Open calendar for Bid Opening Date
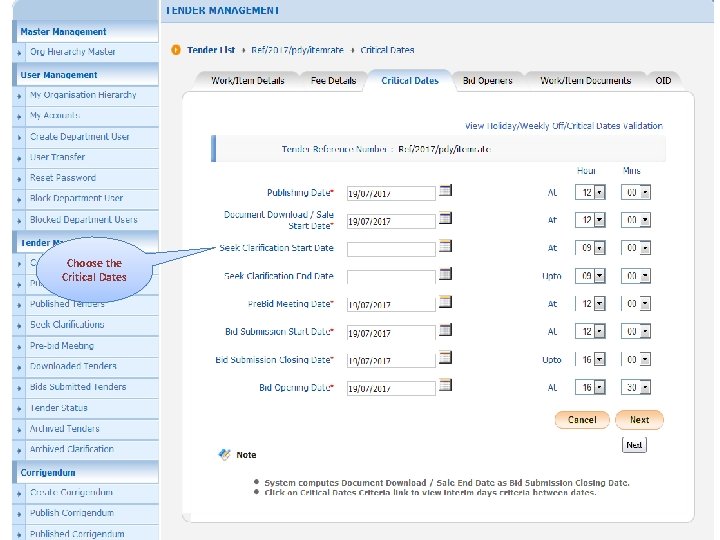Screen dimensions: 720x540 pos(445,385)
